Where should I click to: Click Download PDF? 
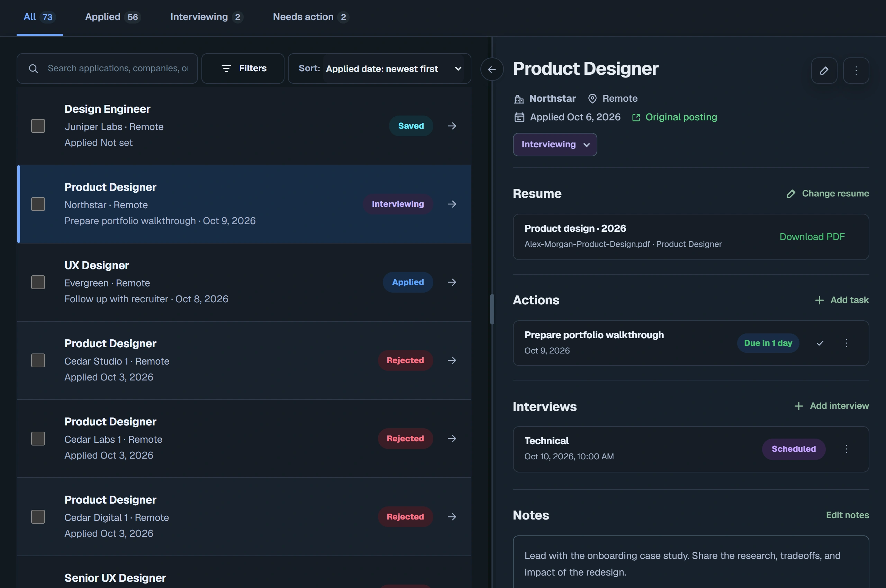812,237
